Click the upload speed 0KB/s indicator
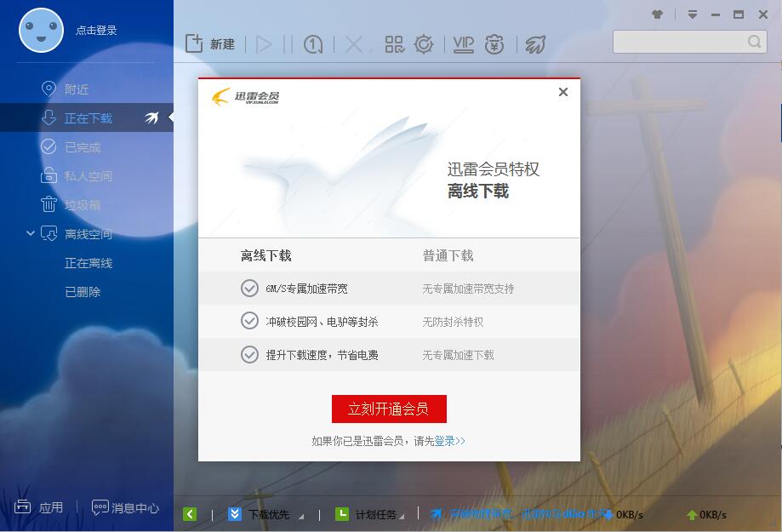Screen dimensions: 782x532 (x=706, y=514)
